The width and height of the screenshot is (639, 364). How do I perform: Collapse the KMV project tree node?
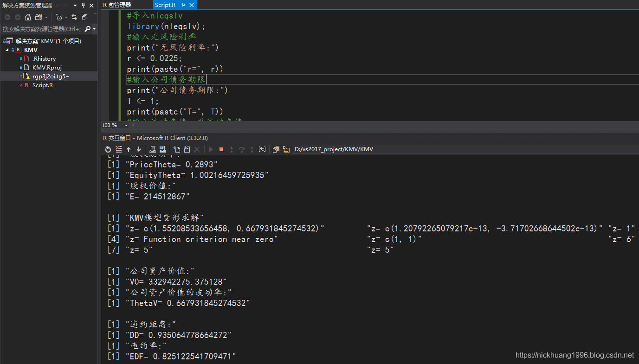click(7, 50)
